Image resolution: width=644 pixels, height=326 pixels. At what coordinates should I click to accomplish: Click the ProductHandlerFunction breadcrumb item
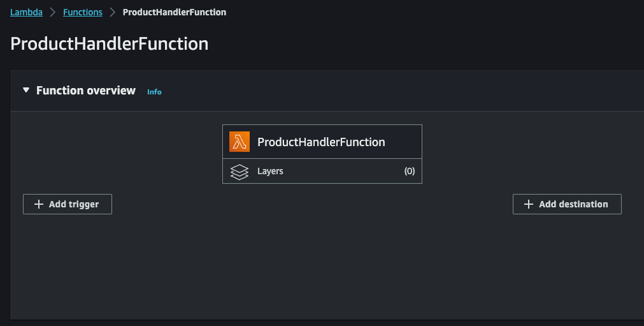174,12
